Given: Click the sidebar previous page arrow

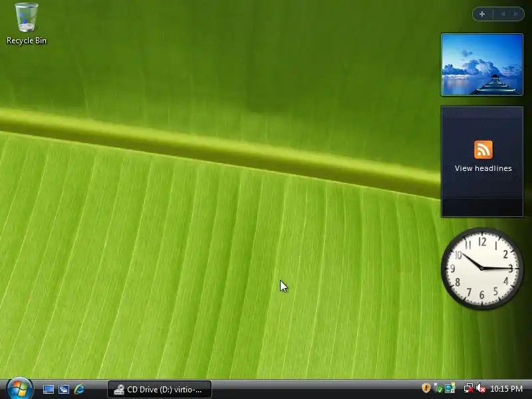Looking at the screenshot, I should (x=503, y=14).
